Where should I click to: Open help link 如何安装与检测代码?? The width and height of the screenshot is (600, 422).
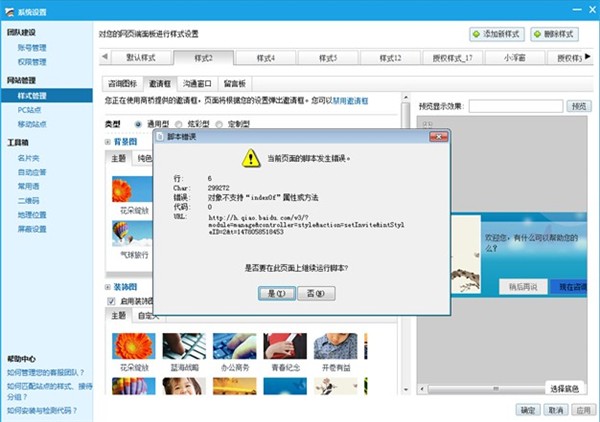click(x=42, y=411)
